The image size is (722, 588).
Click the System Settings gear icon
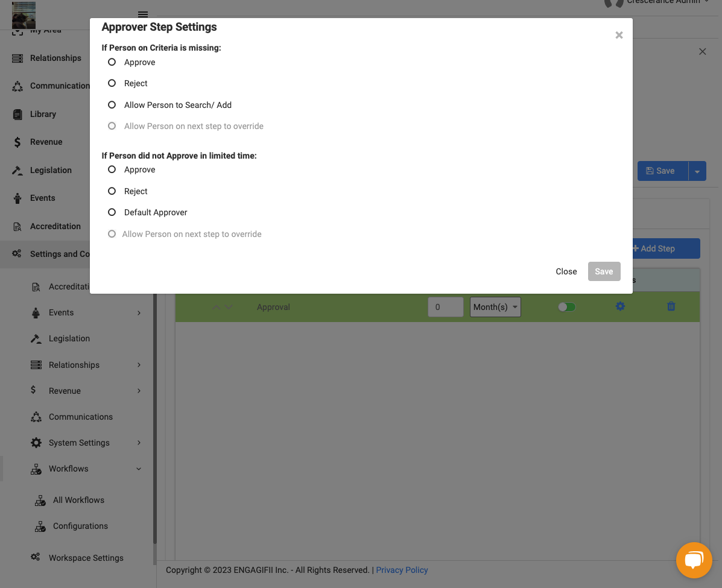coord(36,443)
